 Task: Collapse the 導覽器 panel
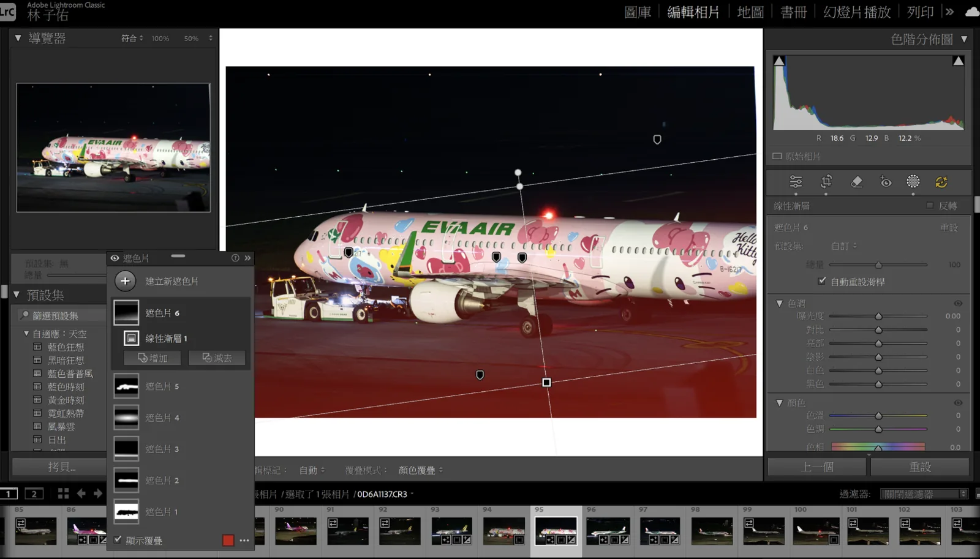click(x=18, y=38)
